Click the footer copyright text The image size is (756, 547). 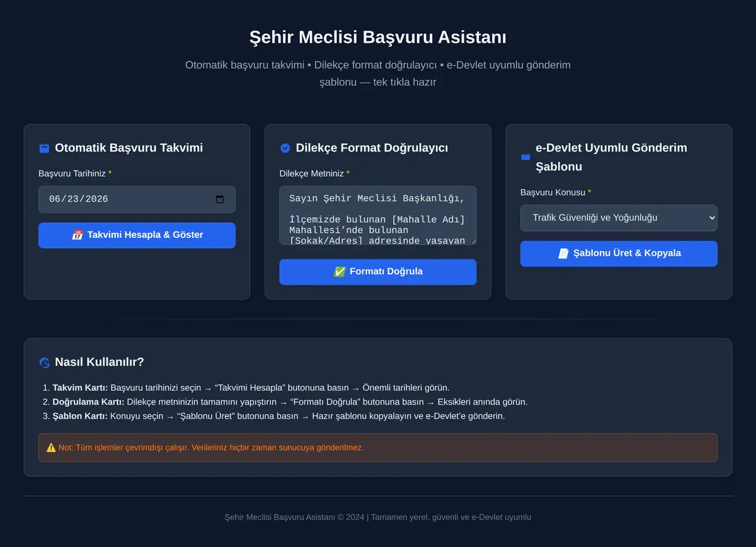click(x=378, y=517)
